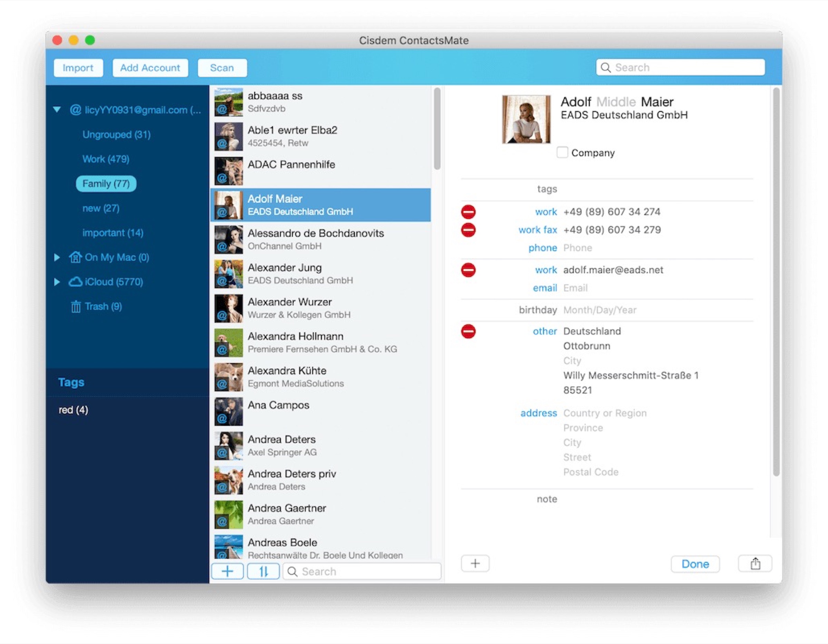Image resolution: width=828 pixels, height=644 pixels.
Task: Remove the work email address
Action: point(469,270)
